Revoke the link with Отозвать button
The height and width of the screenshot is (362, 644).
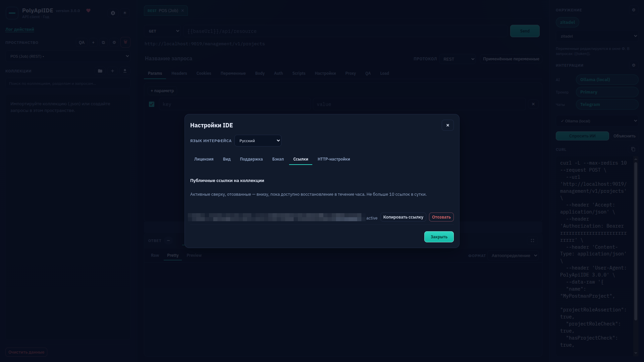441,217
